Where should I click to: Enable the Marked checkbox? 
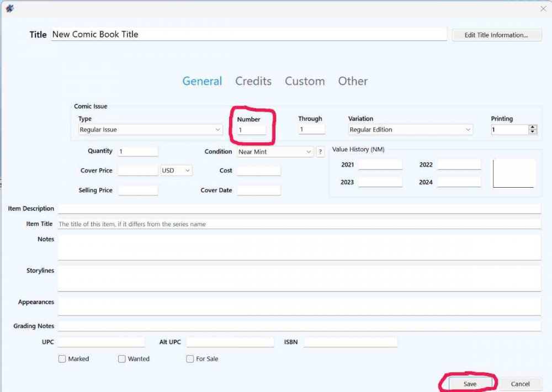[x=62, y=359]
